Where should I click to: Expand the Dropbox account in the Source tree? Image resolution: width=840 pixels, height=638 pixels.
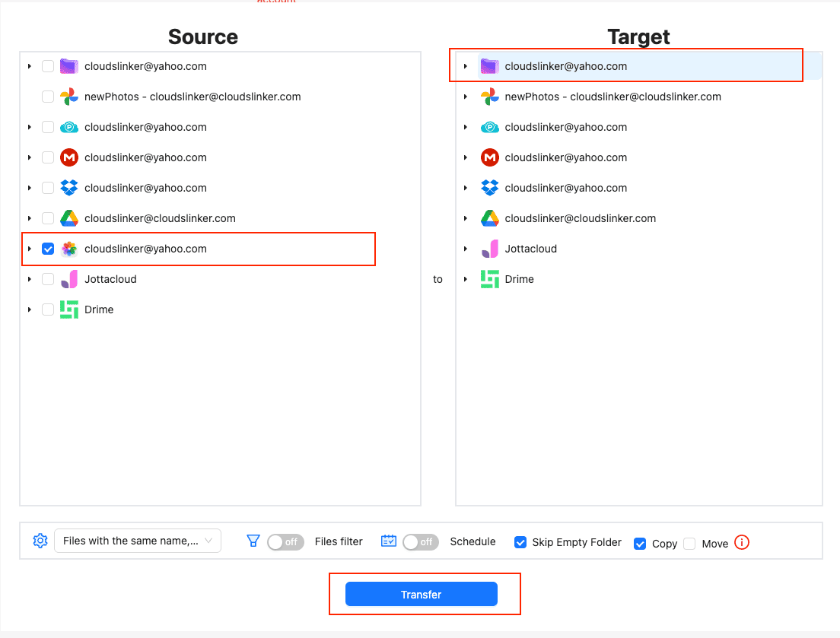click(x=29, y=188)
